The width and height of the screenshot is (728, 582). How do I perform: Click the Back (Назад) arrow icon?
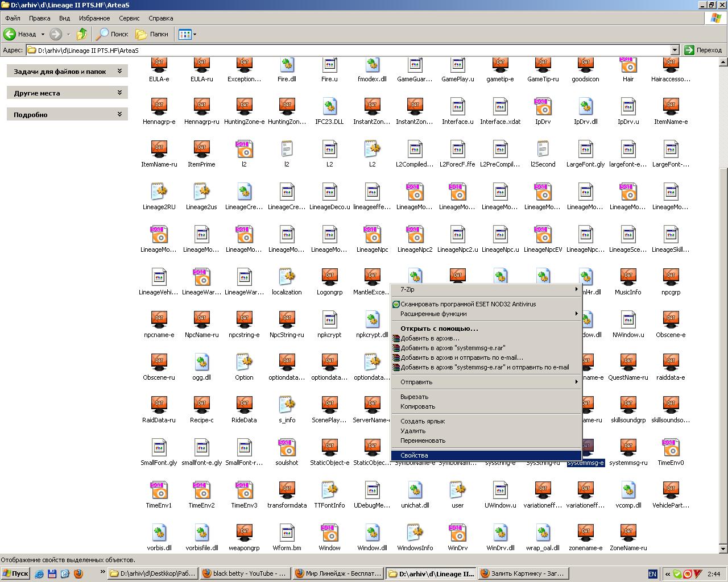pyautogui.click(x=10, y=34)
